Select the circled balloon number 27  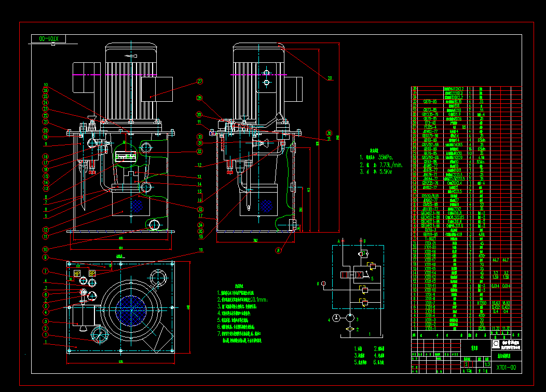pyautogui.click(x=200, y=81)
